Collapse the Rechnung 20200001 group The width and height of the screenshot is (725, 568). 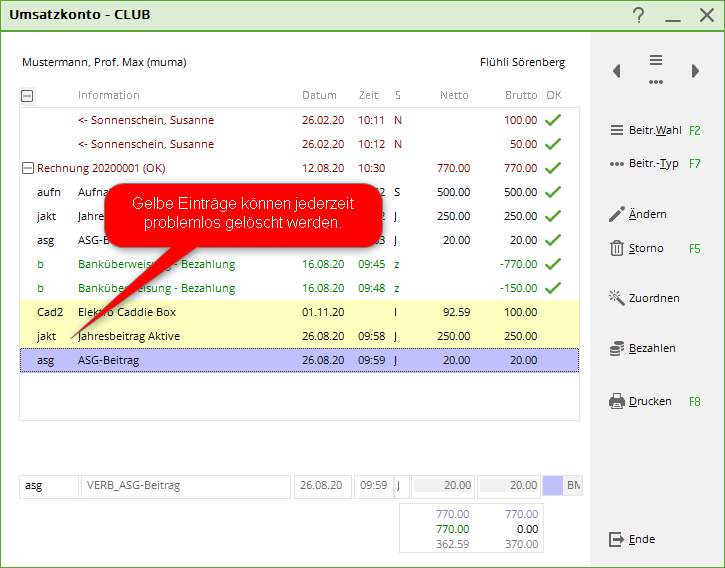click(x=28, y=168)
